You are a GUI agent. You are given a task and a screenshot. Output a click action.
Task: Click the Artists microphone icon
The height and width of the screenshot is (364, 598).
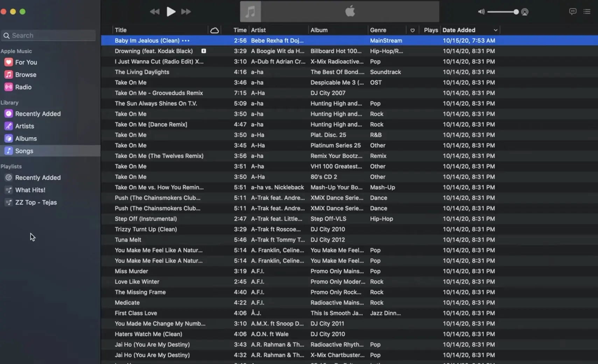pyautogui.click(x=8, y=126)
